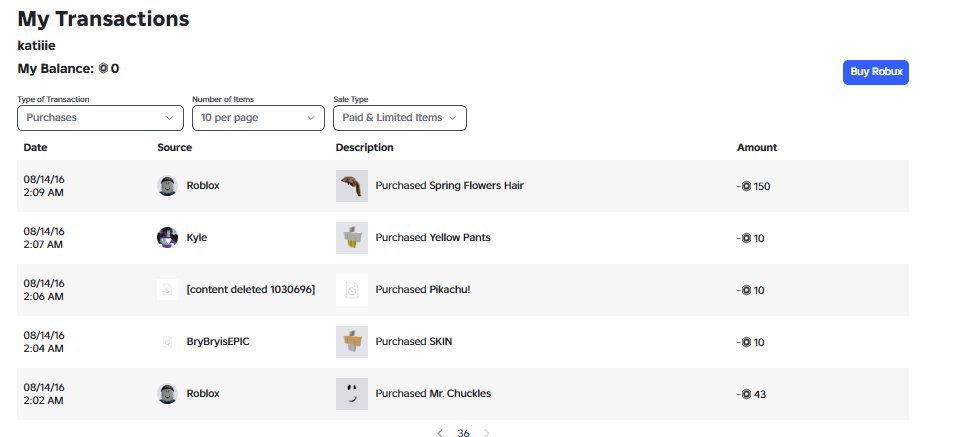
Task: Open the Mr. Chuckles face thumbnail
Action: [x=352, y=394]
